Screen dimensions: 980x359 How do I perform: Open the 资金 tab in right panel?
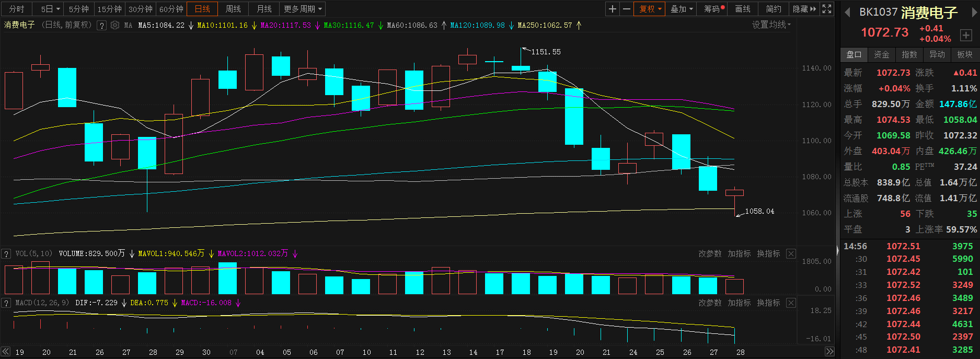coord(882,54)
